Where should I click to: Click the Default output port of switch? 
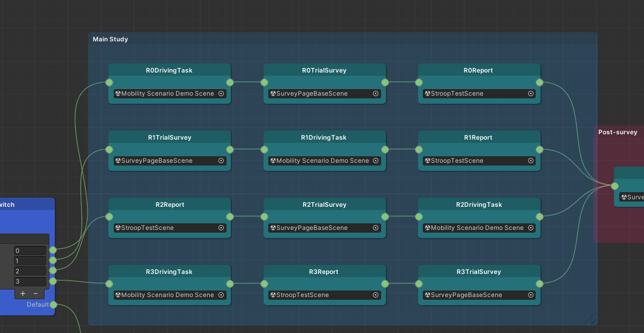click(53, 305)
